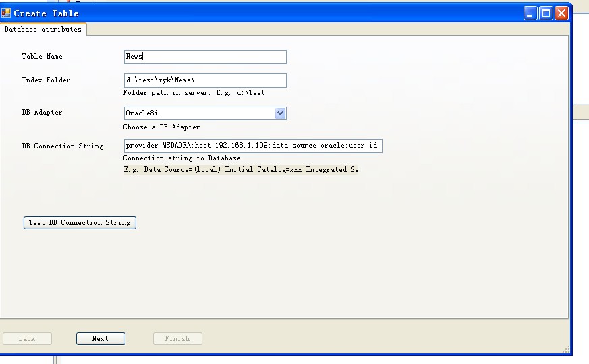Click the Create Table window icon
The height and width of the screenshot is (364, 589).
coord(6,13)
